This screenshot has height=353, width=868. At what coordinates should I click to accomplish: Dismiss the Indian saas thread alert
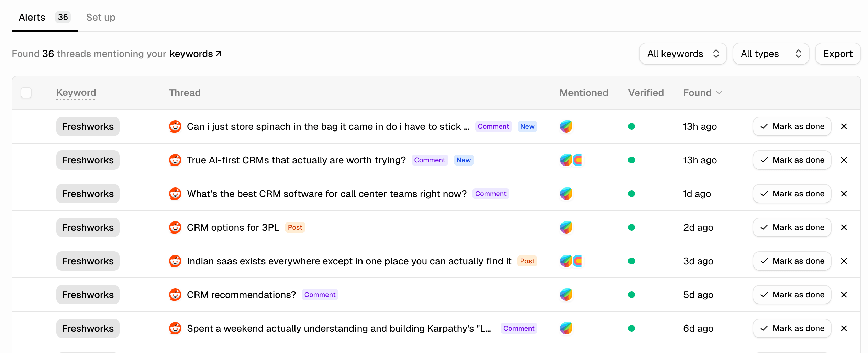coord(844,261)
